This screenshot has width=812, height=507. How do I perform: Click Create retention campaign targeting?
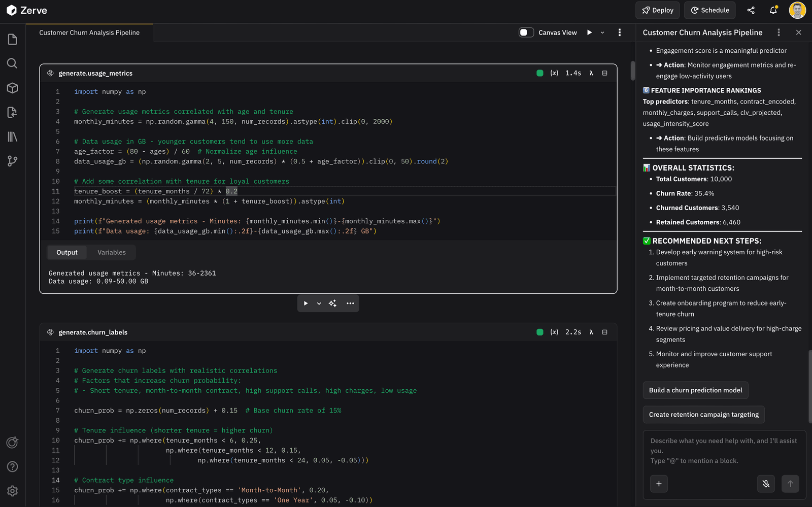tap(703, 414)
